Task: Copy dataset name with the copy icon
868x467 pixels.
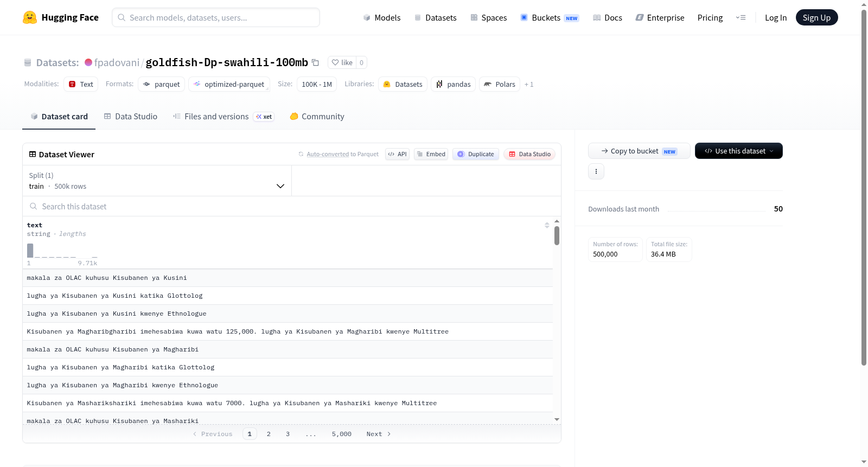Action: (315, 62)
